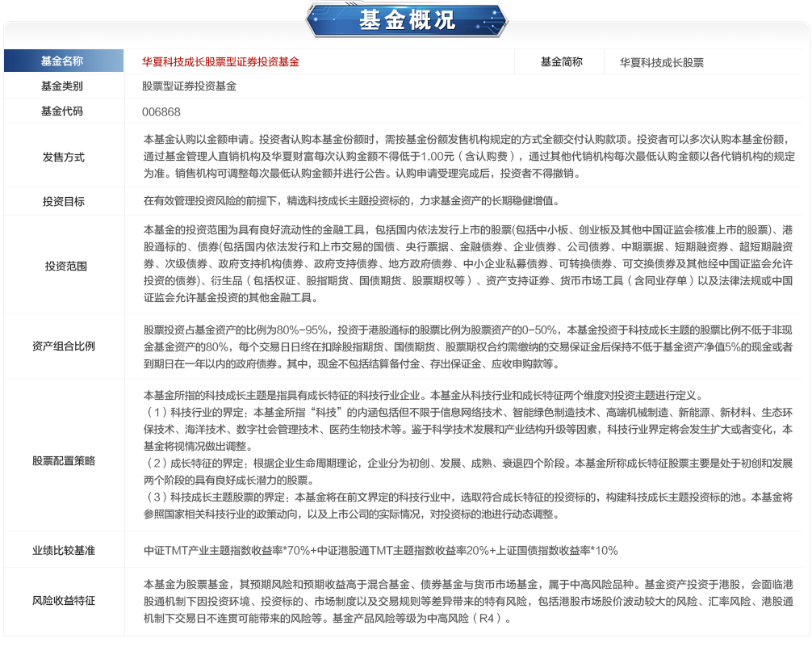The height and width of the screenshot is (655, 812).
Task: Click the 基金简称 label cell
Action: [561, 62]
